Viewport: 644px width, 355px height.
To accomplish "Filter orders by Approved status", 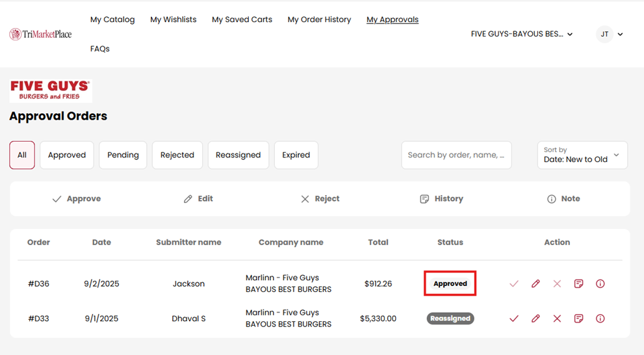I will [x=67, y=155].
